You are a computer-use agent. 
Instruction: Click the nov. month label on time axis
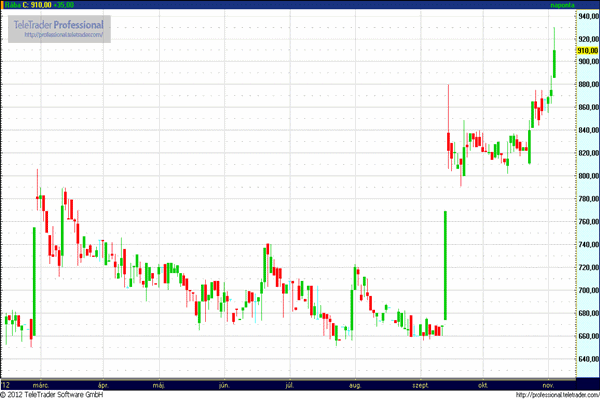(548, 383)
